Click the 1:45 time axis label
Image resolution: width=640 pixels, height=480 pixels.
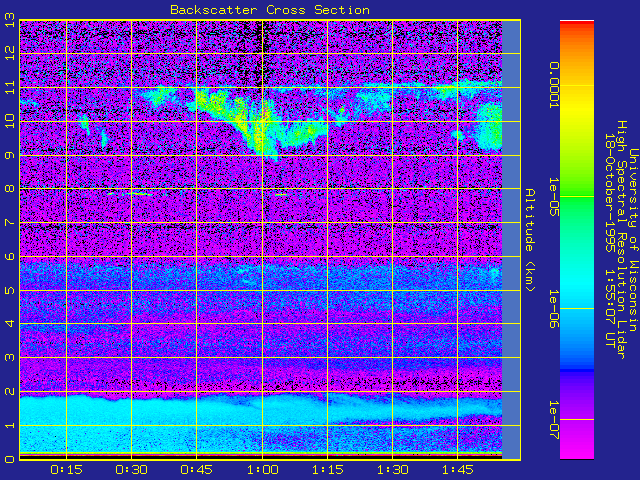[x=458, y=470]
